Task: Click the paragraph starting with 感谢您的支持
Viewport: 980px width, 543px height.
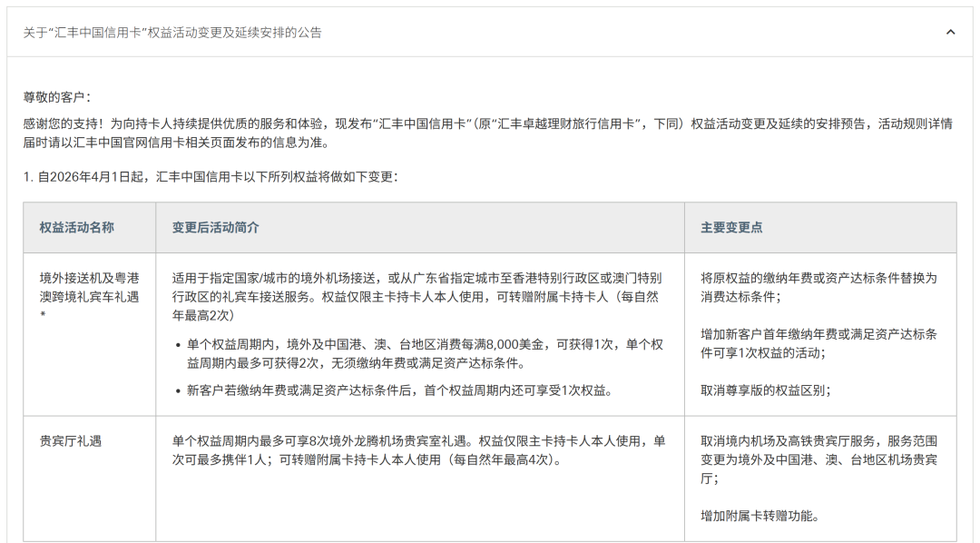Action: pyautogui.click(x=487, y=133)
